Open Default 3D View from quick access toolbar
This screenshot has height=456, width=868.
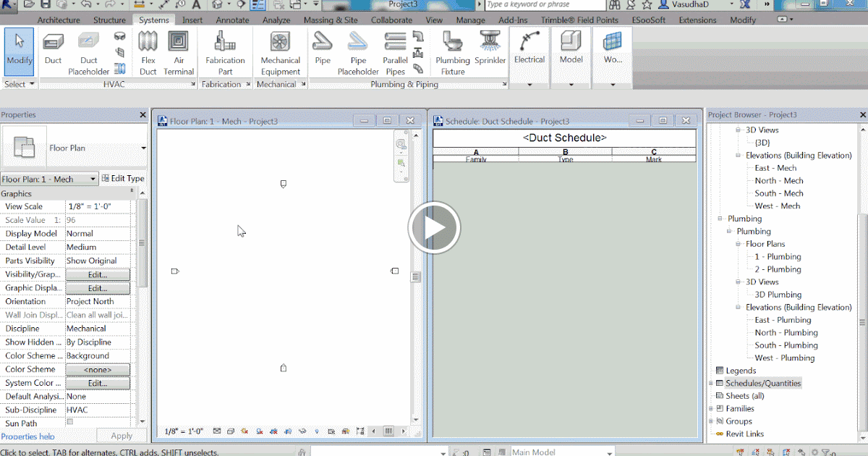pos(218,4)
